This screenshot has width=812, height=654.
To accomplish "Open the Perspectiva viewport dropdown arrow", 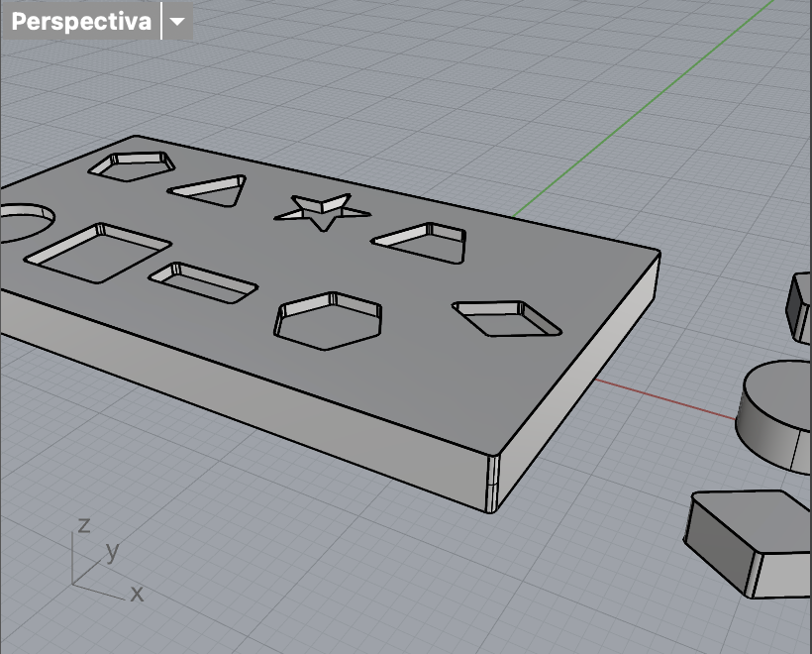I will (177, 21).
